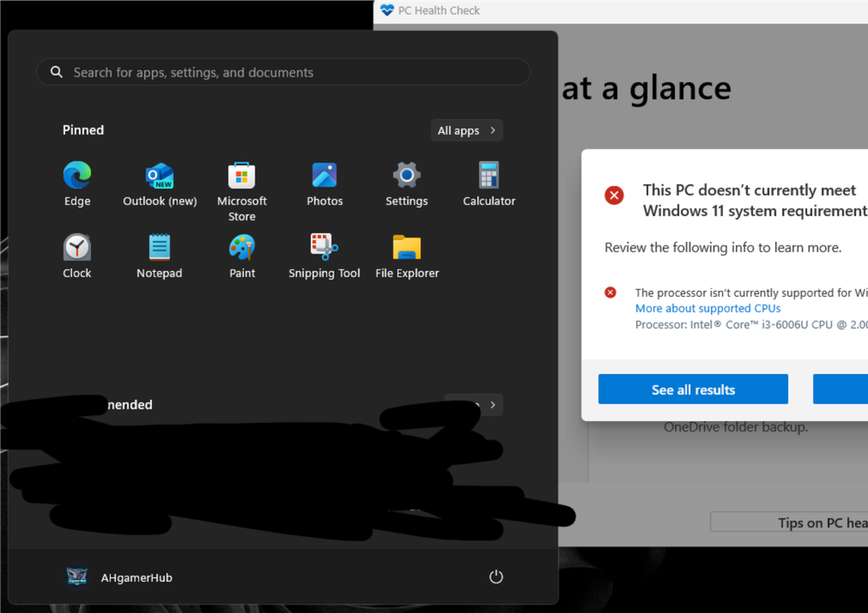
Task: Click Tips on PC health button
Action: (790, 523)
